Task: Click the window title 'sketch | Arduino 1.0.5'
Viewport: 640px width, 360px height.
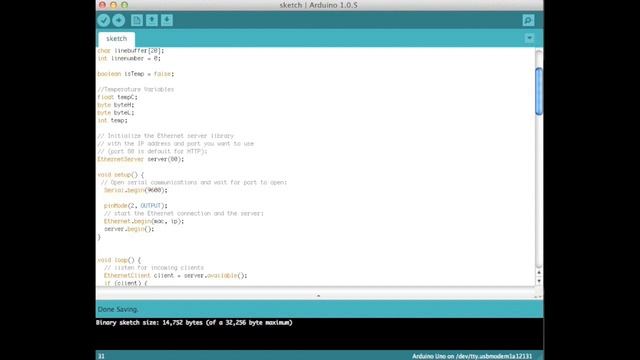Action: (318, 5)
